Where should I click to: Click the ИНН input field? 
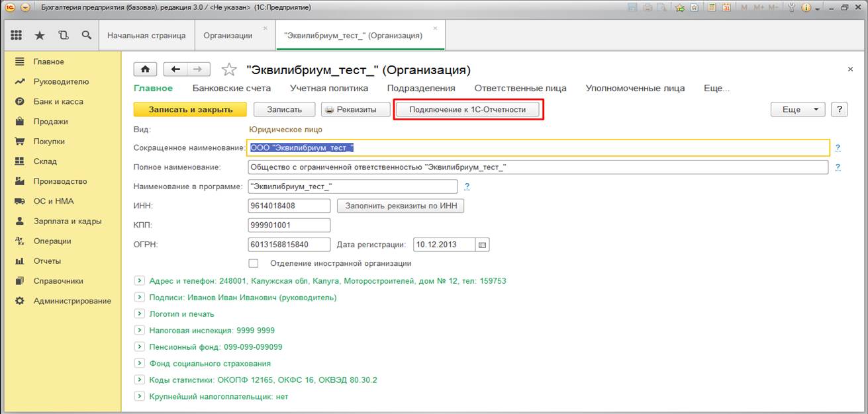pyautogui.click(x=289, y=206)
